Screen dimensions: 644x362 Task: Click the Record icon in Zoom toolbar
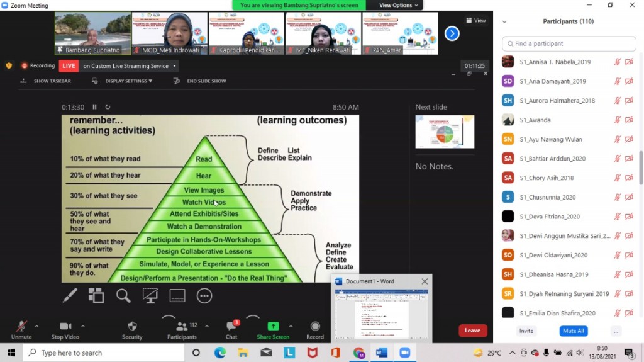tap(315, 330)
